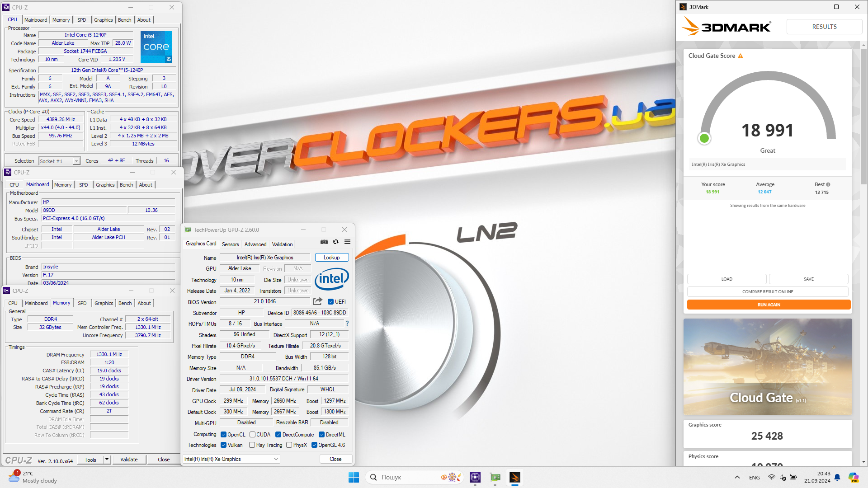Viewport: 868px width, 488px height.
Task: Click the Lookup button in GPU-Z
Action: 332,258
